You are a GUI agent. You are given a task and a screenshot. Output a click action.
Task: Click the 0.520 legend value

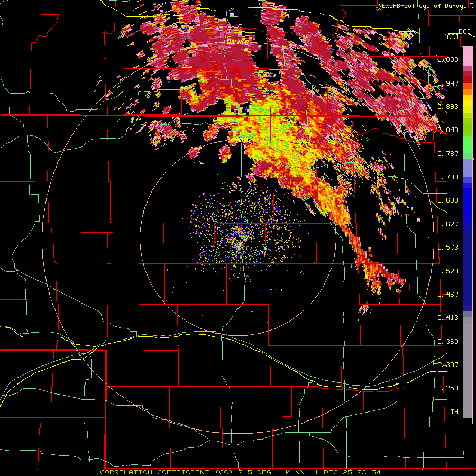(448, 271)
